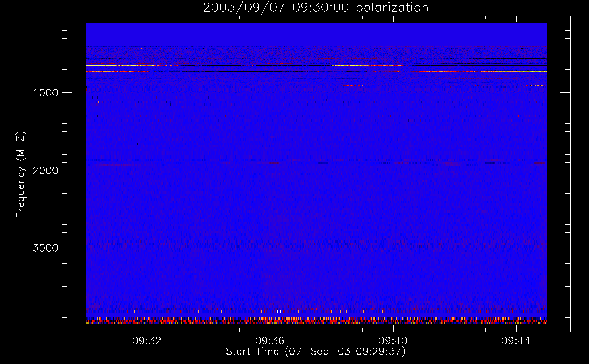Click the 1000 frequency tick label

46,93
